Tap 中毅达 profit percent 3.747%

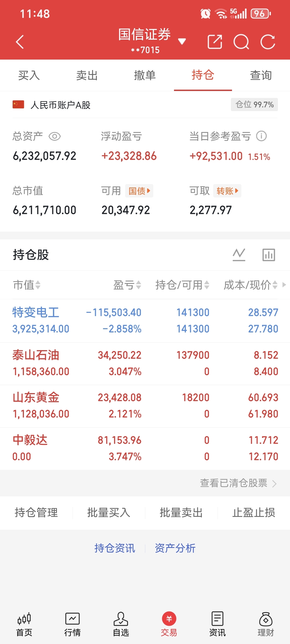click(x=125, y=456)
